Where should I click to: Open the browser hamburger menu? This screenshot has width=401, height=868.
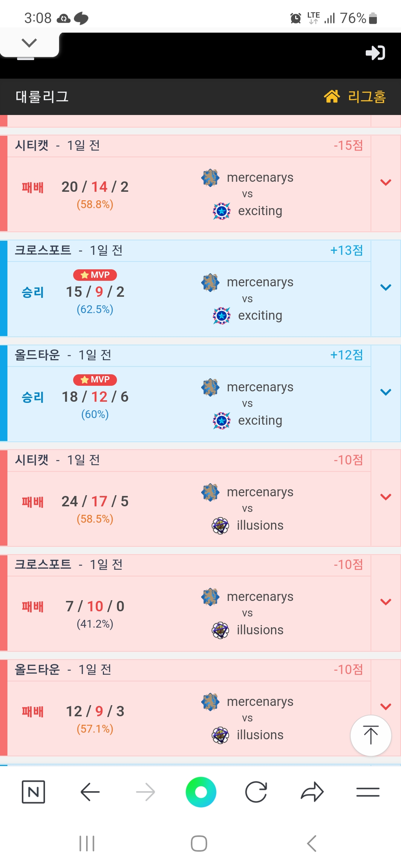(x=368, y=792)
